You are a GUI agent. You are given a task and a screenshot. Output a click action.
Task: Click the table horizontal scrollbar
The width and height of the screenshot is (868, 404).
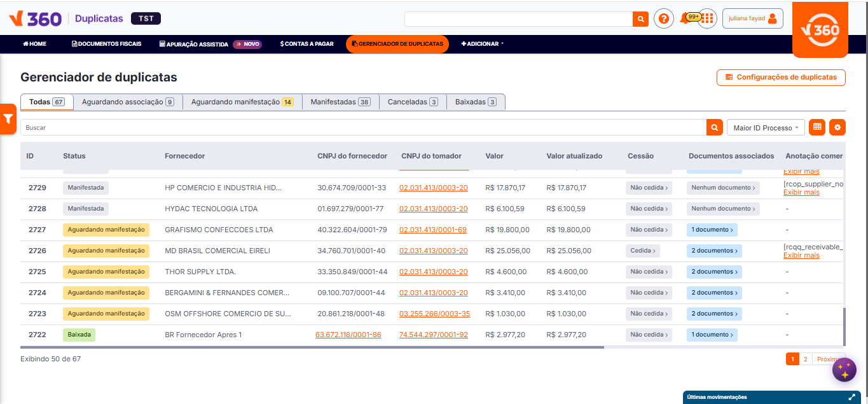click(312, 347)
